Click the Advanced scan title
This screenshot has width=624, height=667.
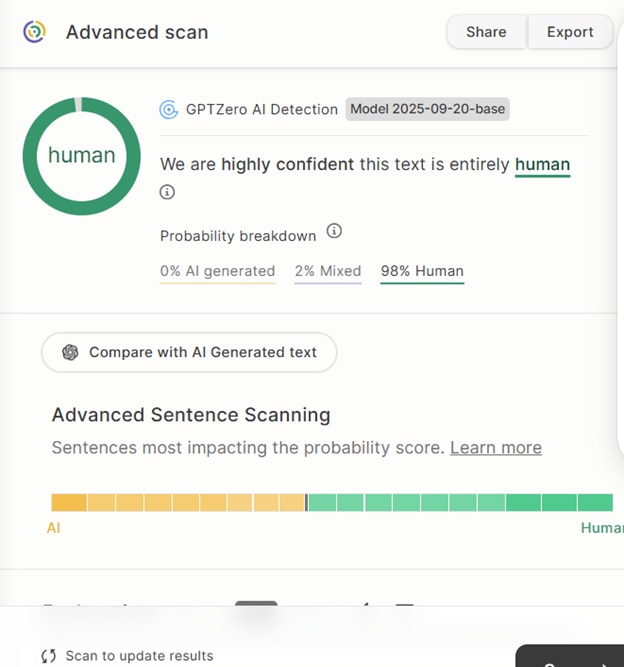pyautogui.click(x=137, y=32)
